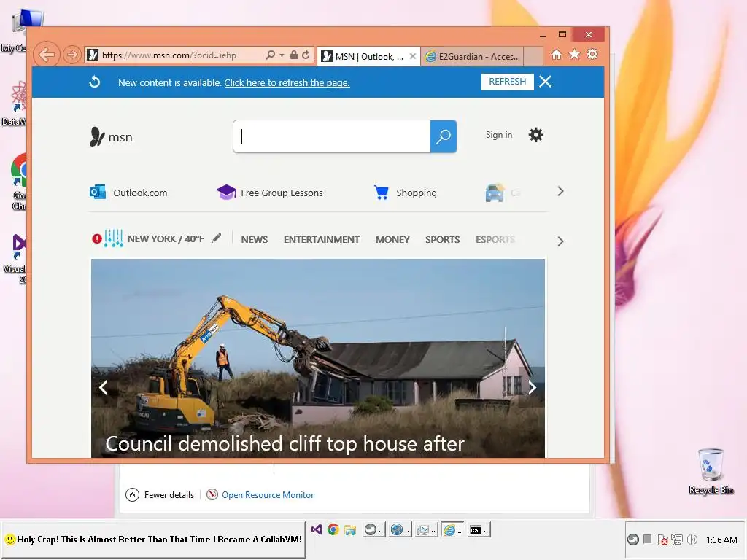Image resolution: width=747 pixels, height=560 pixels.
Task: Click the blue search magnifier button
Action: [x=444, y=136]
